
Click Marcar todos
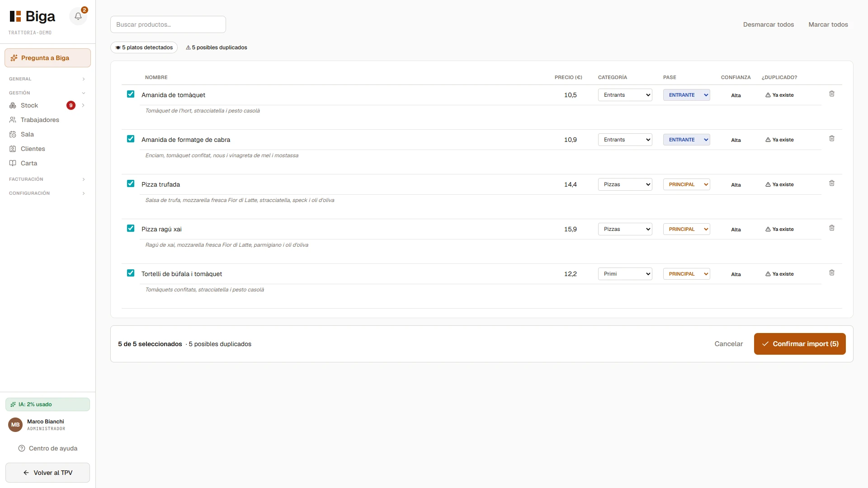[x=828, y=24]
